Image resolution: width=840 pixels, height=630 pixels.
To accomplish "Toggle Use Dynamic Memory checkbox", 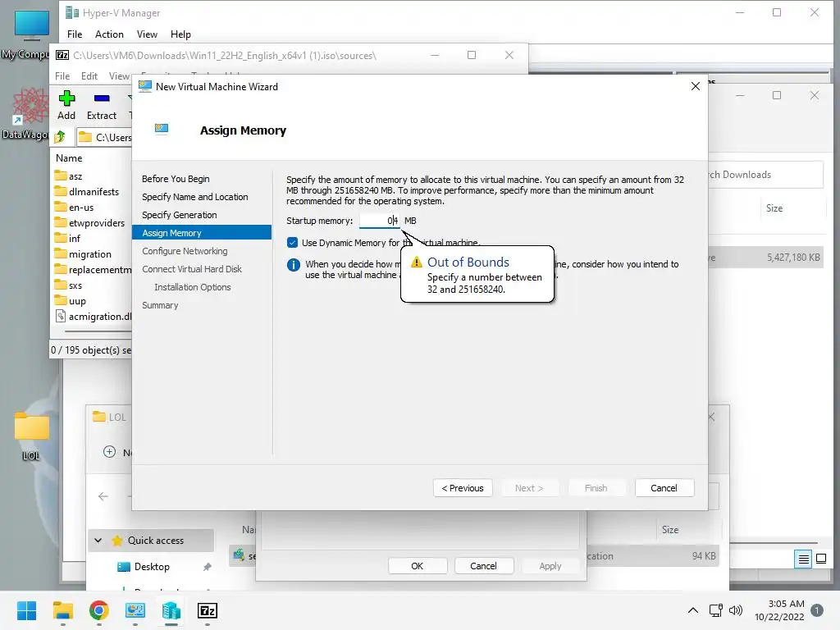I will click(293, 243).
